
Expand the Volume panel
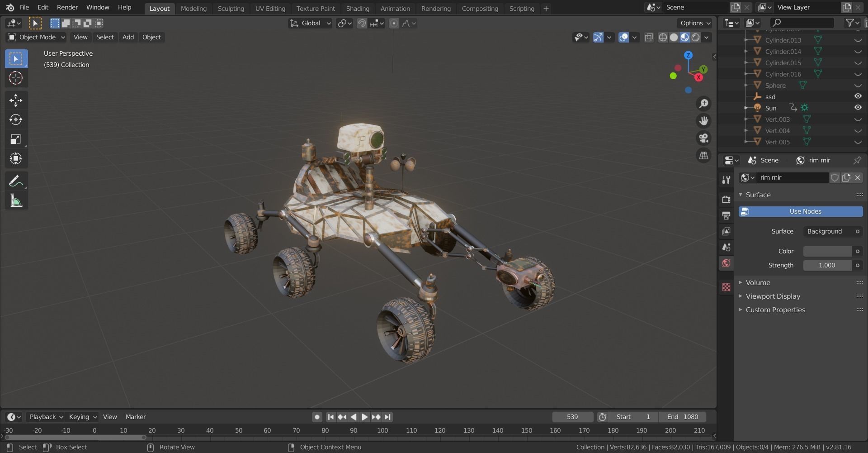(x=758, y=282)
